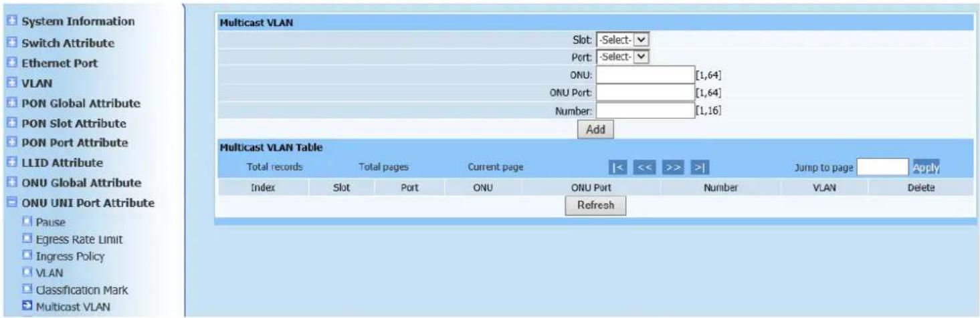Open PON Global Attribute menu
Screen dimensions: 980x318
[x=81, y=104]
